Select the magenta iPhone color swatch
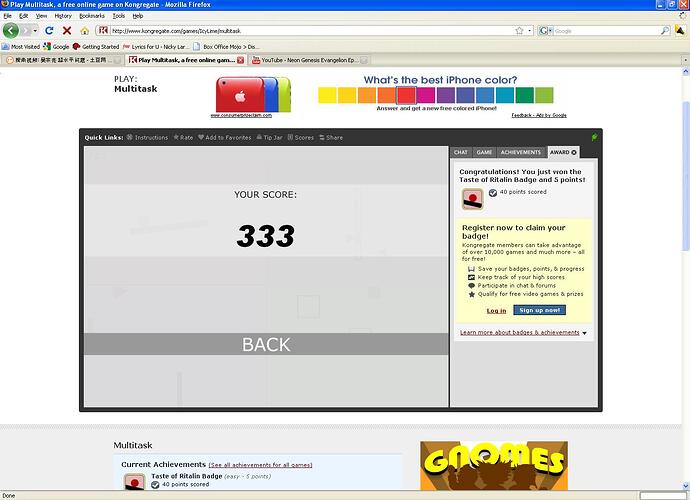The width and height of the screenshot is (690, 500). (426, 95)
